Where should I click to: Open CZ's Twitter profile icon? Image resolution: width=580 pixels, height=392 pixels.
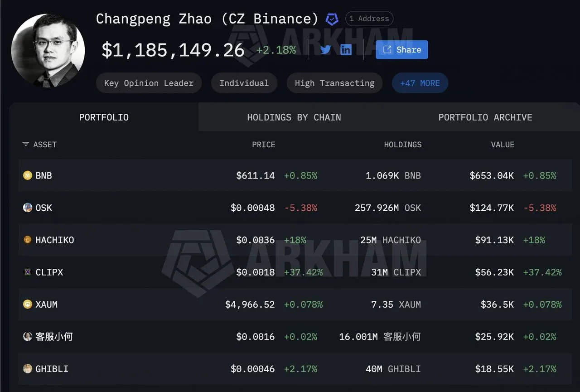click(325, 50)
